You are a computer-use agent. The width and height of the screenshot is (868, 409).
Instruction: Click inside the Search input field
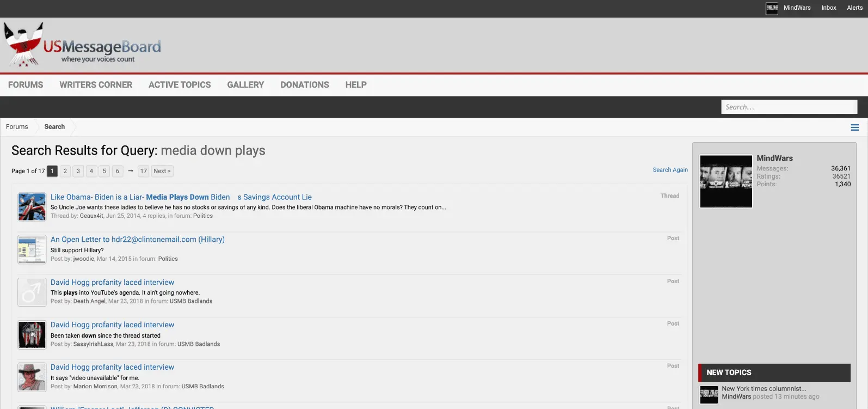point(789,107)
